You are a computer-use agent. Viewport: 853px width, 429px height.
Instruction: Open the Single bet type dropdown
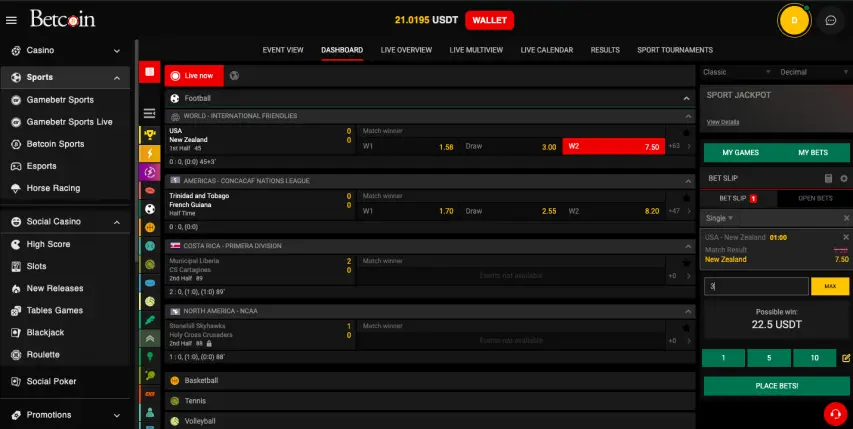point(719,218)
